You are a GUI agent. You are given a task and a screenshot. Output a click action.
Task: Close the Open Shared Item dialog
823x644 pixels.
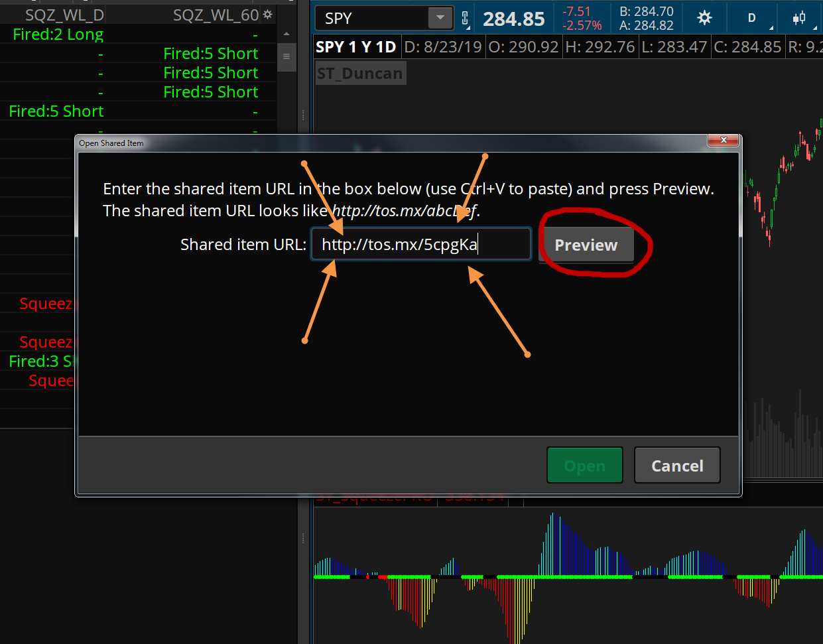pos(724,140)
